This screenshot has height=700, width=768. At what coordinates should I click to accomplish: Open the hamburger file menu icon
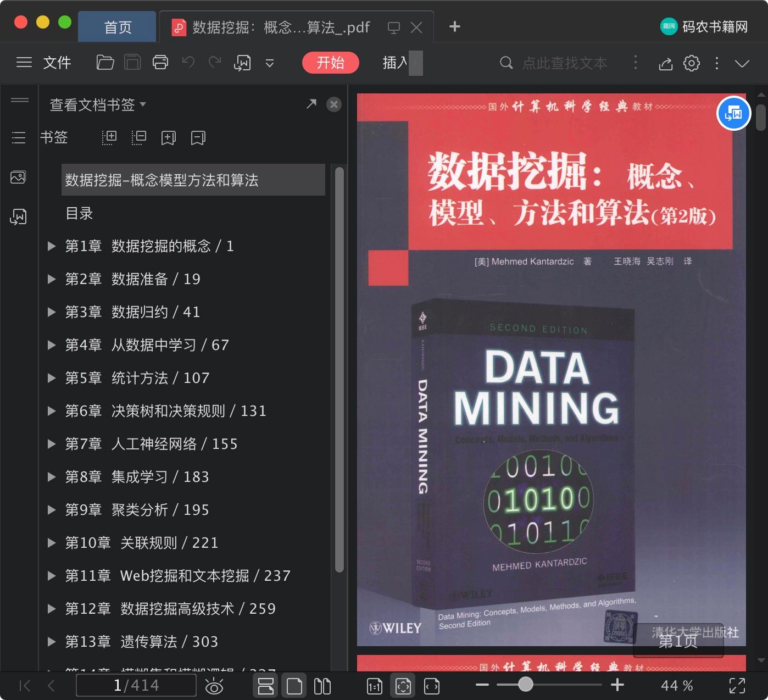[24, 63]
